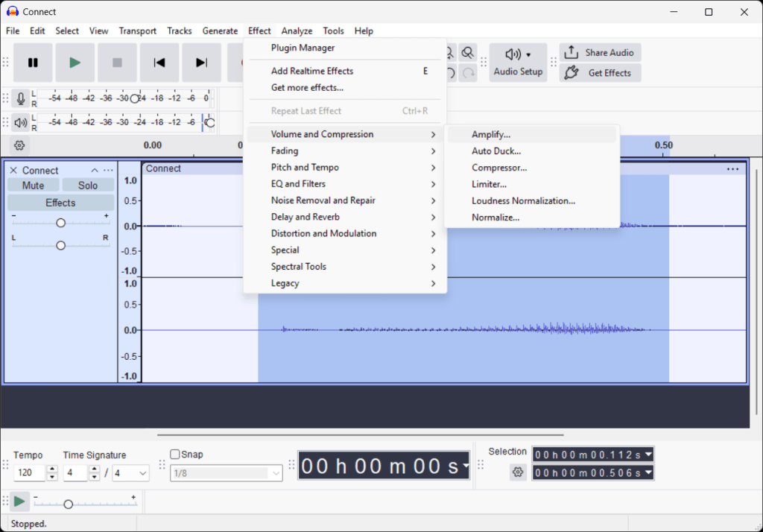Open time signature denominator dropdown
Viewport: 763px width, 532px height.
(x=142, y=473)
